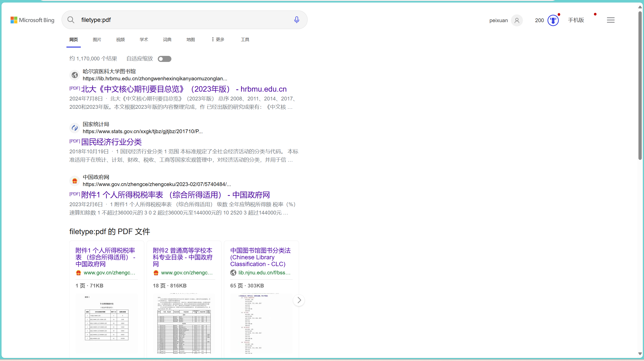Click the search magnifier icon

71,20
